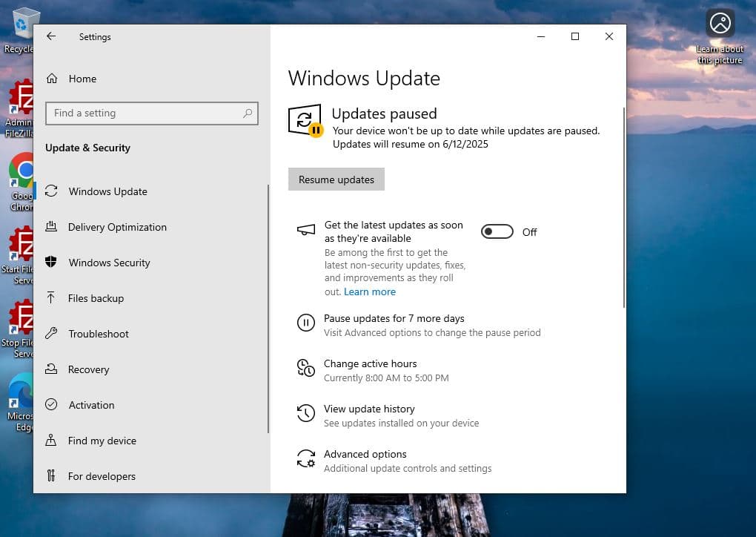Click the Windows Security shield icon
Image resolution: width=756 pixels, height=537 pixels.
pos(51,263)
